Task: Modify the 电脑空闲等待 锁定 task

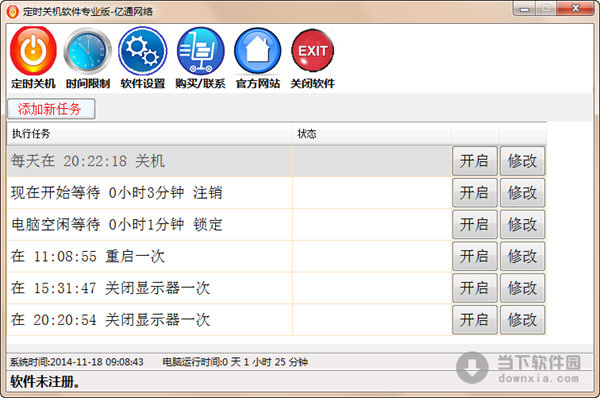Action: (522, 225)
